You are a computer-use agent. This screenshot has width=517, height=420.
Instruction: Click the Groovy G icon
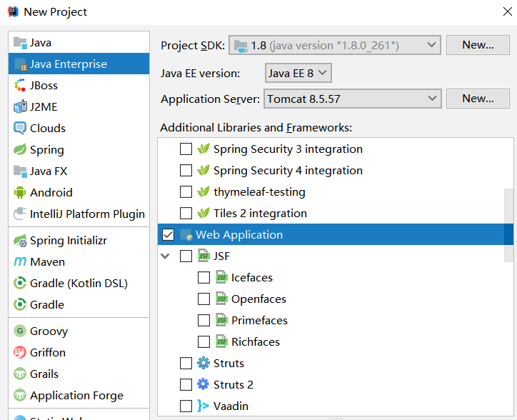coord(20,331)
